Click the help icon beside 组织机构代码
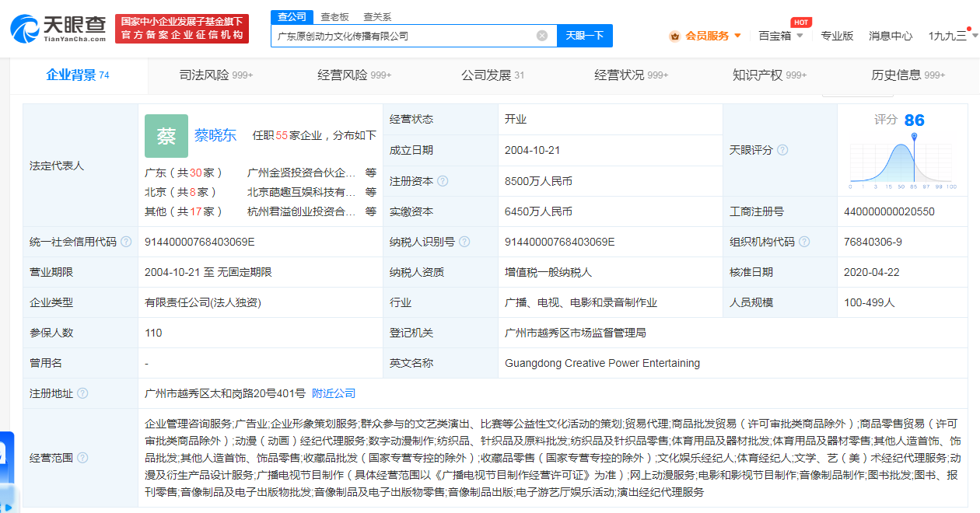This screenshot has height=513, width=980. (804, 242)
